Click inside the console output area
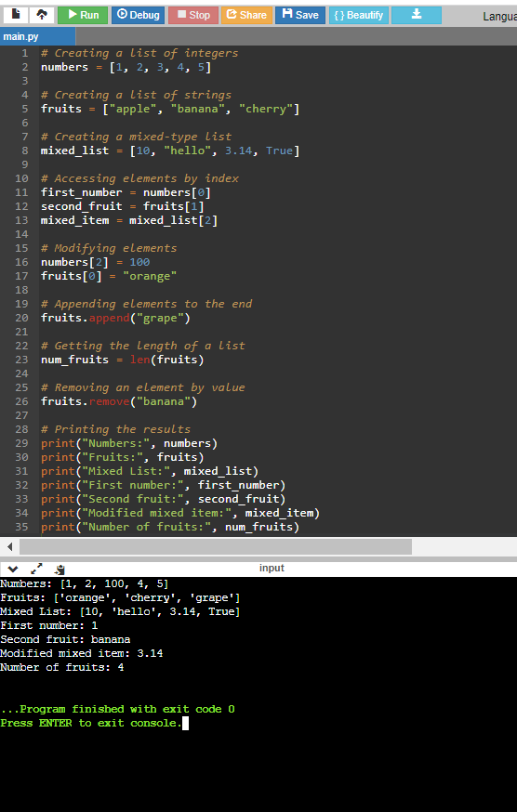Screen dimensions: 517x812 [x=258, y=694]
